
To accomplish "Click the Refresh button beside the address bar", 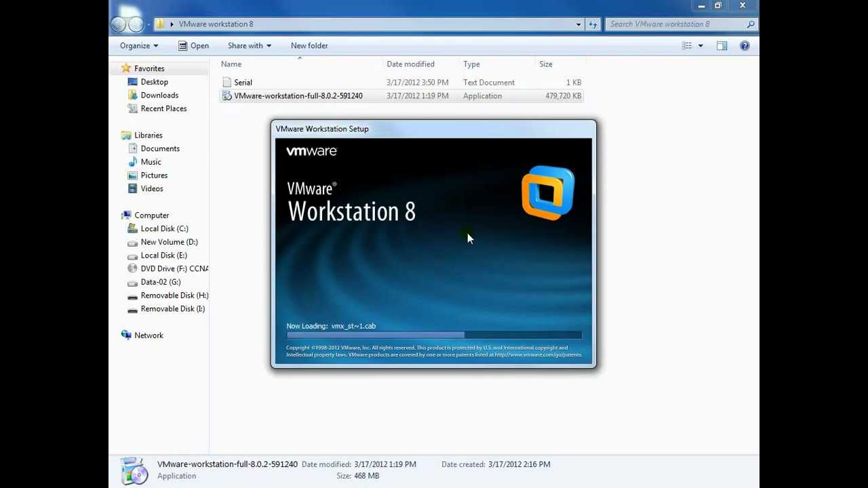I will 593,24.
